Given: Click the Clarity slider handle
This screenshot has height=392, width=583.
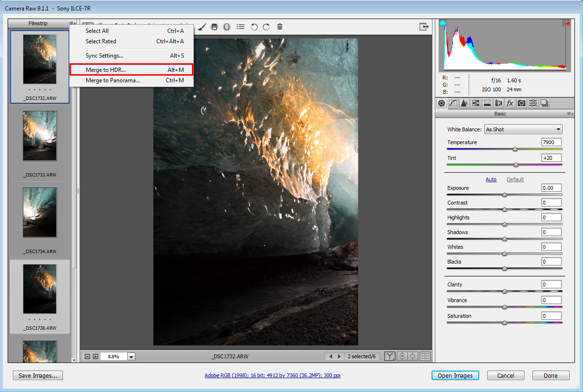Looking at the screenshot, I should pyautogui.click(x=504, y=291).
